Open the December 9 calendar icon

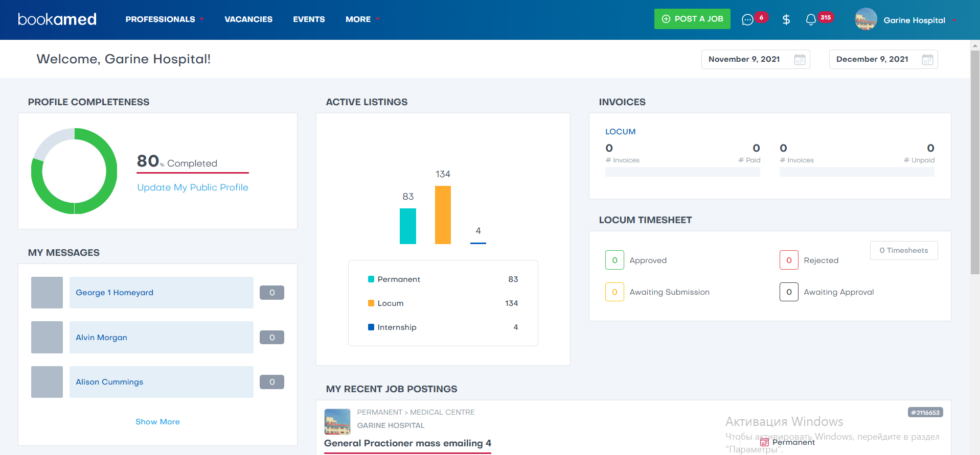[x=927, y=60]
